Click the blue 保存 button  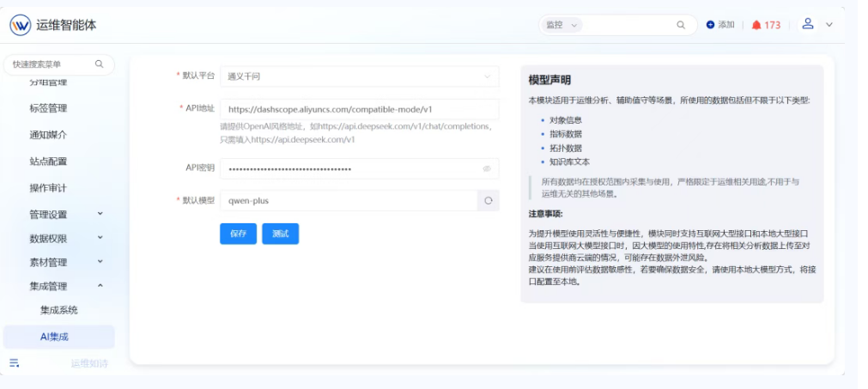click(x=238, y=234)
